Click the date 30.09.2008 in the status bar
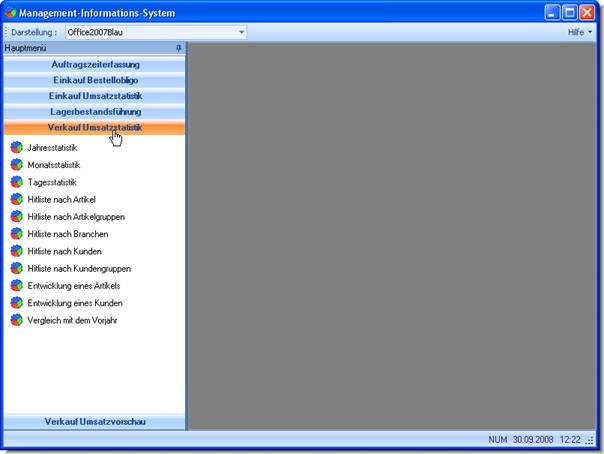 pyautogui.click(x=533, y=439)
